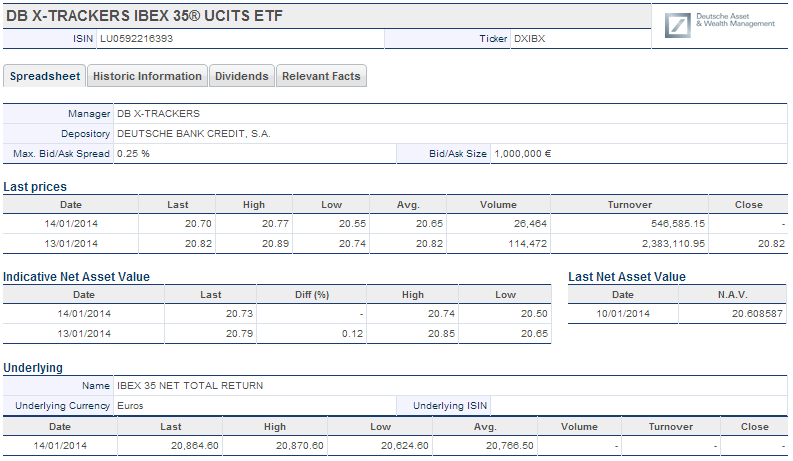The height and width of the screenshot is (461, 793).
Task: Select underlying low value 20,624.60
Action: (x=405, y=446)
